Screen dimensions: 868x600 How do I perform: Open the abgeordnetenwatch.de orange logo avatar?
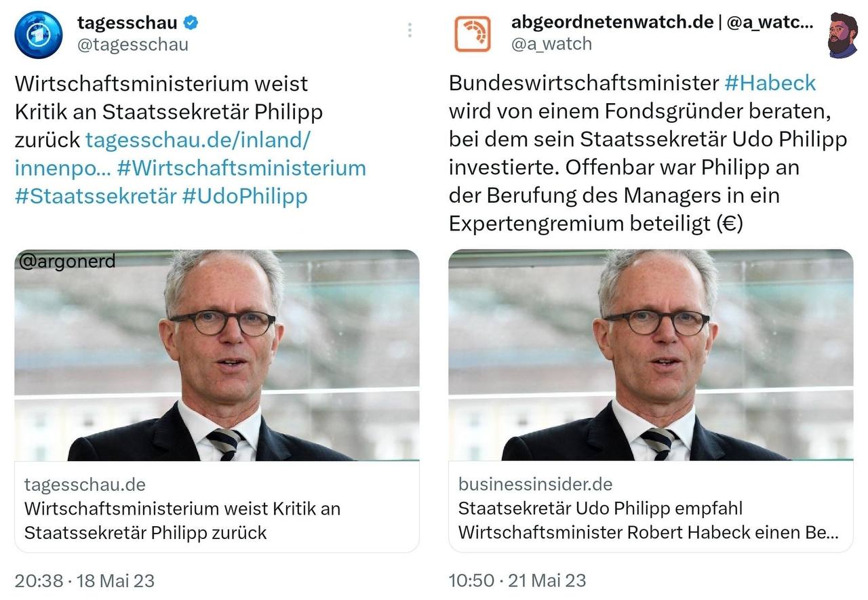pyautogui.click(x=472, y=34)
